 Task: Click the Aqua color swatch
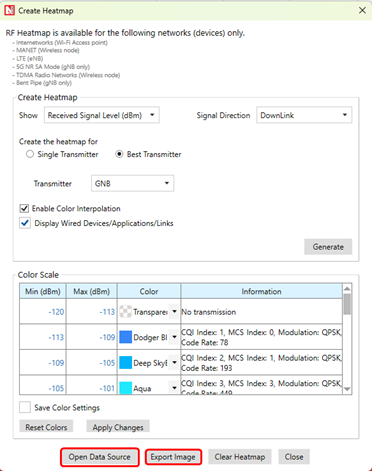tap(126, 388)
